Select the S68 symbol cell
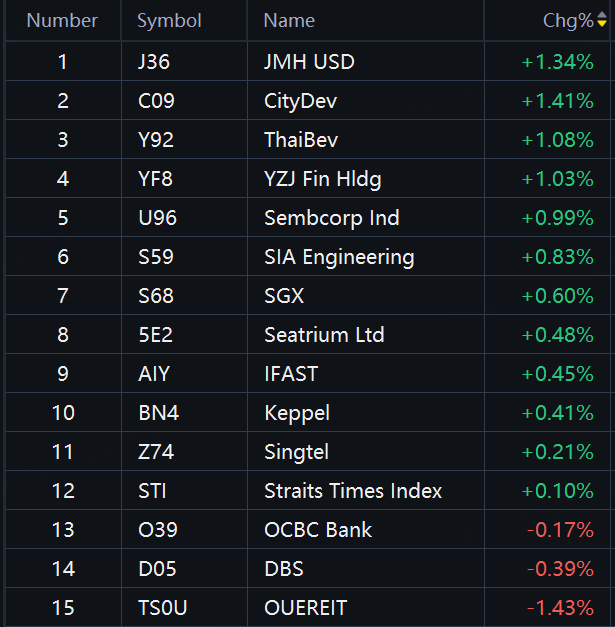The height and width of the screenshot is (627, 615). point(155,296)
